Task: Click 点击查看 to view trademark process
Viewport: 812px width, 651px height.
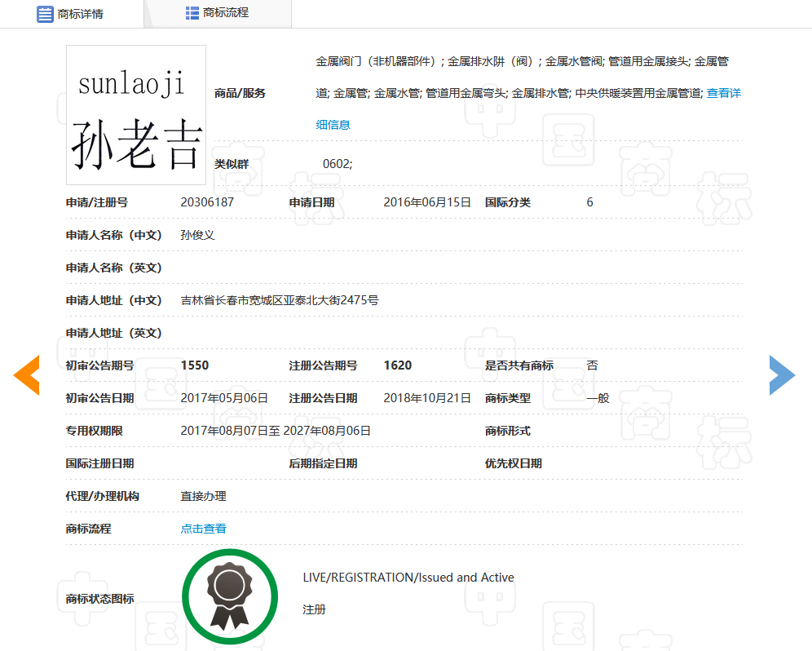Action: click(x=203, y=528)
